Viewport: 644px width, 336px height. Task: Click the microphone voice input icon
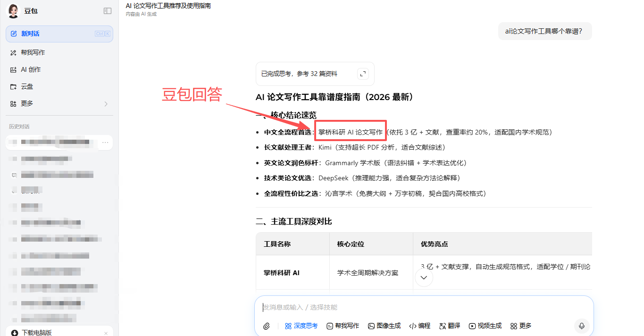(x=582, y=326)
